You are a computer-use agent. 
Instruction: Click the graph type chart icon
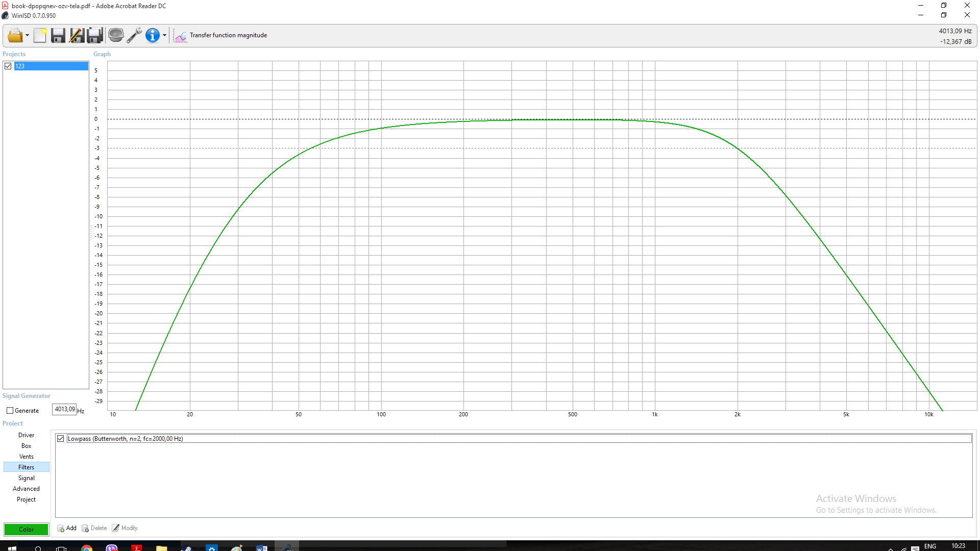pos(180,36)
